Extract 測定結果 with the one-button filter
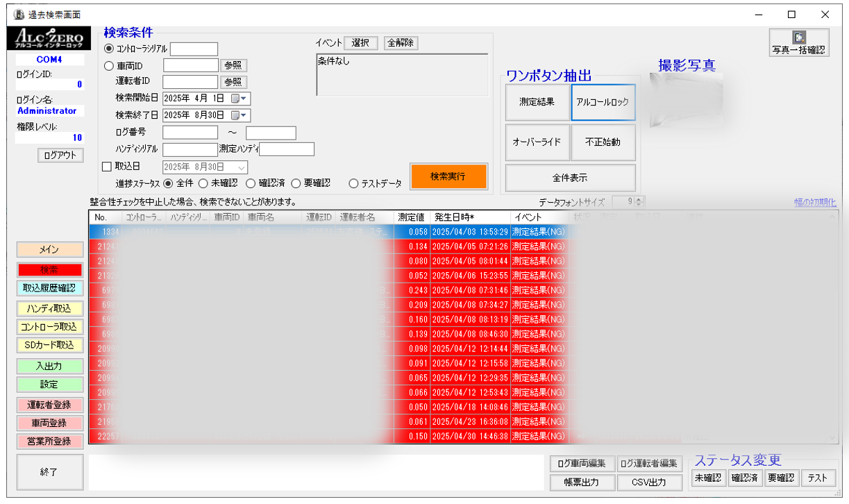The height and width of the screenshot is (504, 849). [537, 102]
